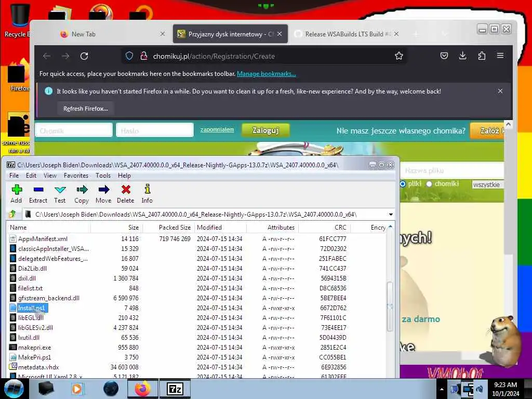532x399 pixels.
Task: Open the Firefox hamburger menu
Action: point(500,56)
